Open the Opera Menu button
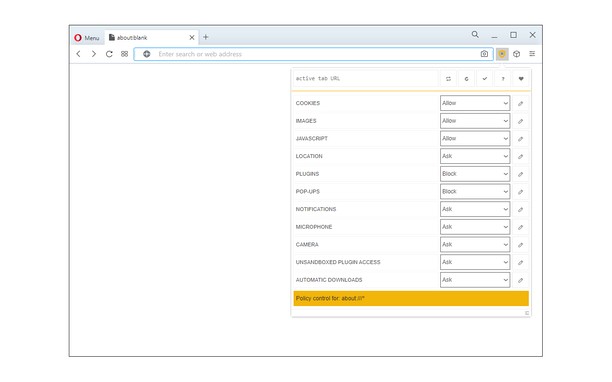Viewport: 612px width, 382px height. pos(87,38)
